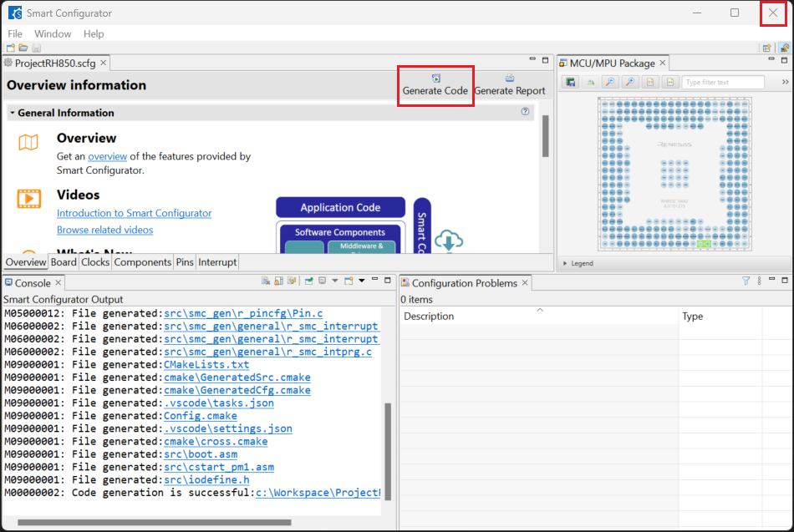Screen dimensions: 794x532
Task: Sort by the Type column header
Action: click(x=720, y=316)
